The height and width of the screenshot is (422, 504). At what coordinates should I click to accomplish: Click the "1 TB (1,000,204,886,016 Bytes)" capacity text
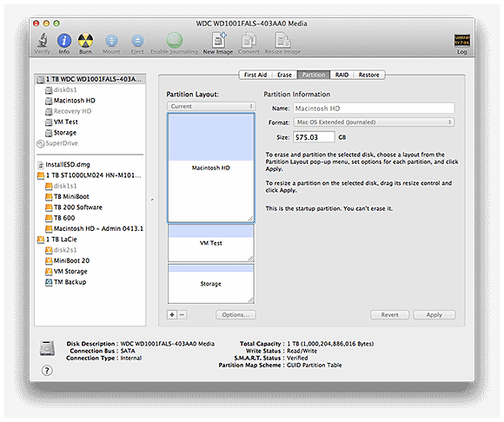click(x=330, y=344)
